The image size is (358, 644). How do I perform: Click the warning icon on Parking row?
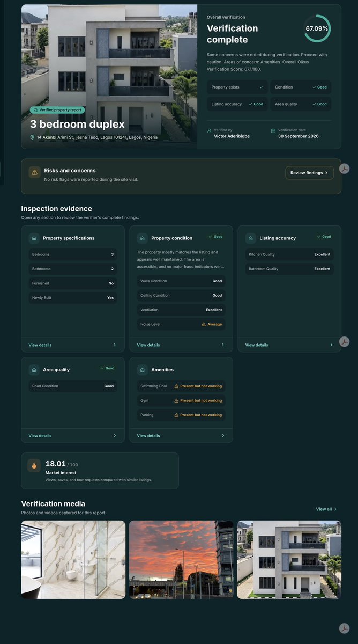[x=176, y=415]
